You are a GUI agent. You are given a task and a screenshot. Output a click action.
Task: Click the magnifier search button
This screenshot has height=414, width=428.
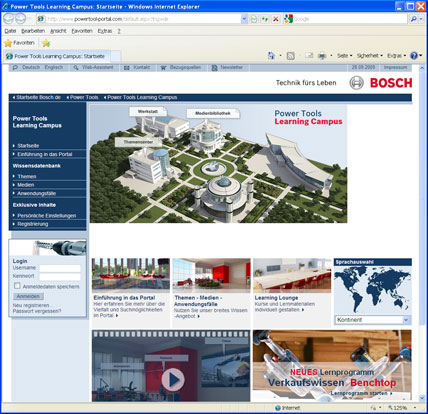[413, 19]
